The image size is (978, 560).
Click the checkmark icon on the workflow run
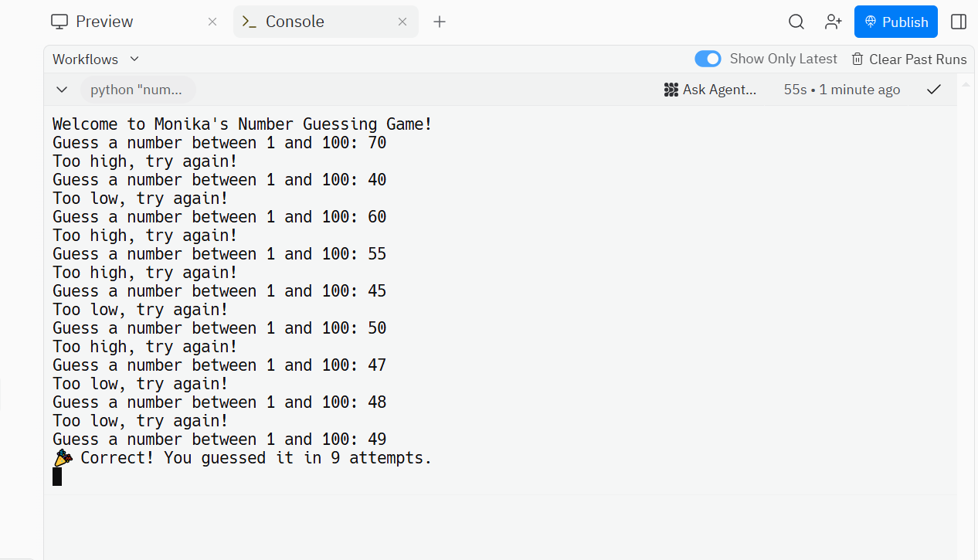point(933,89)
